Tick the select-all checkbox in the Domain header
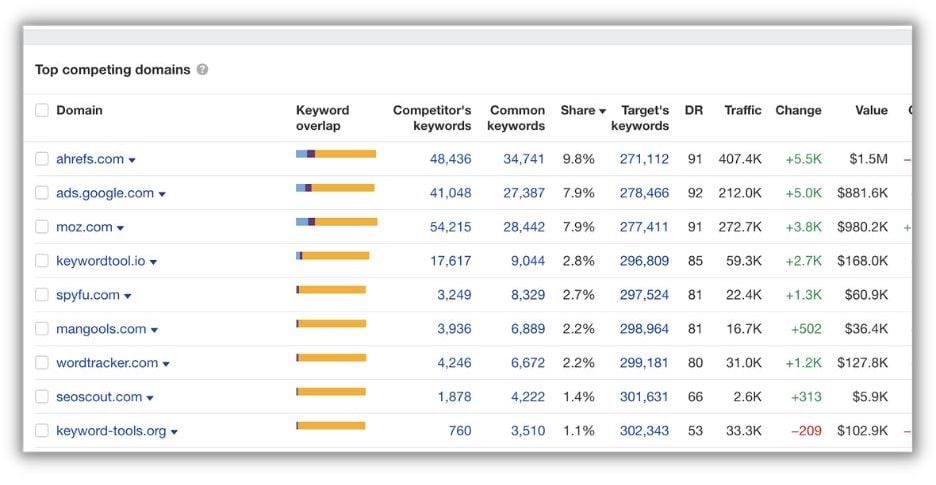 pos(42,110)
